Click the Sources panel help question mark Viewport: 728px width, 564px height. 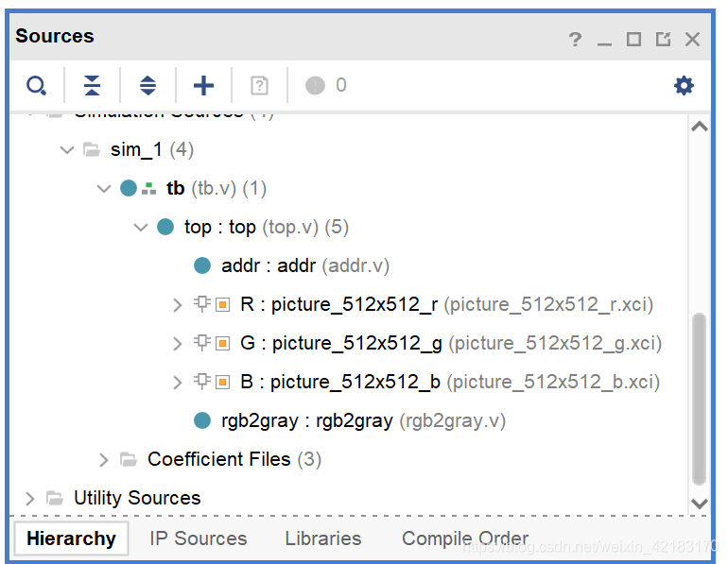pos(575,40)
